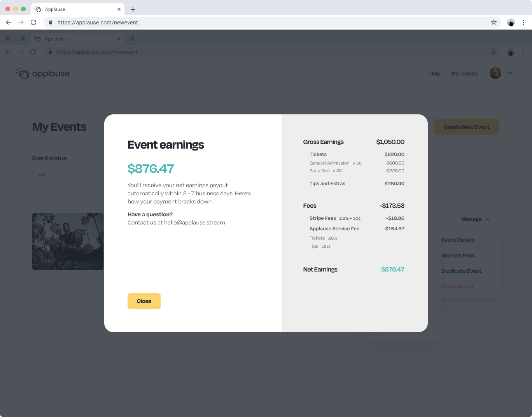The width and height of the screenshot is (532, 417).
Task: Click the browser forward arrow icon
Action: coord(21,23)
